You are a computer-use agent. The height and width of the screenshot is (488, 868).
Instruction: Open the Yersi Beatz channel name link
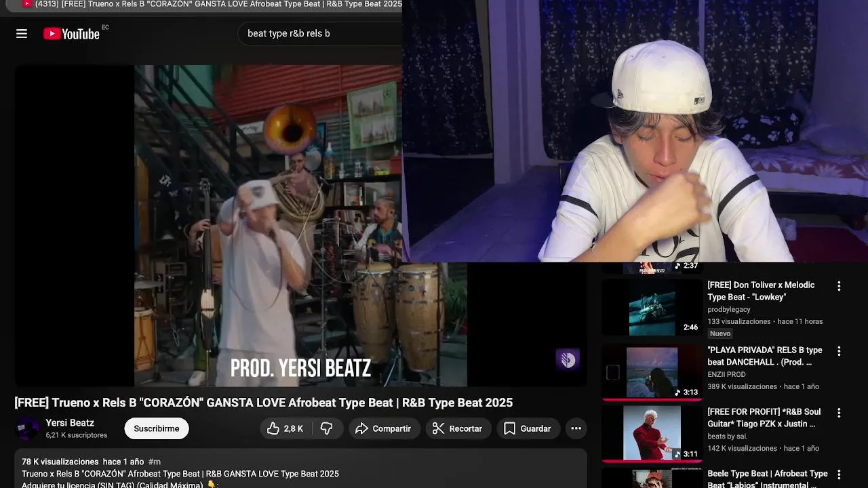pyautogui.click(x=70, y=423)
